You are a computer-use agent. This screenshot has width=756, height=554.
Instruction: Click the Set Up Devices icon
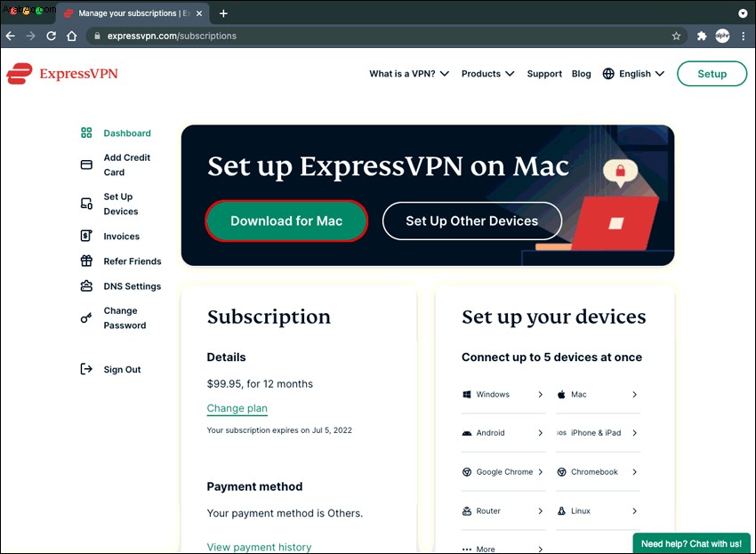coord(86,204)
